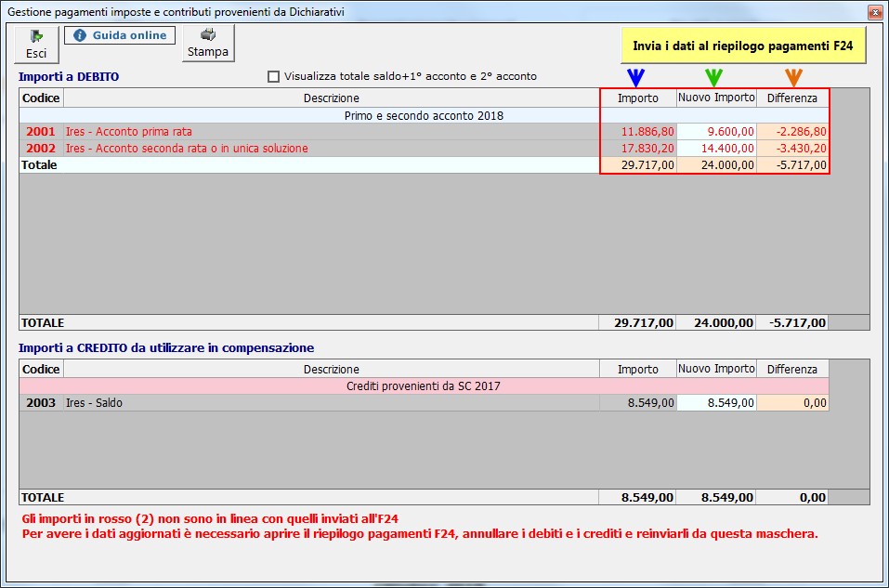This screenshot has height=588, width=889.
Task: Click code 2001 cell
Action: pyautogui.click(x=41, y=132)
